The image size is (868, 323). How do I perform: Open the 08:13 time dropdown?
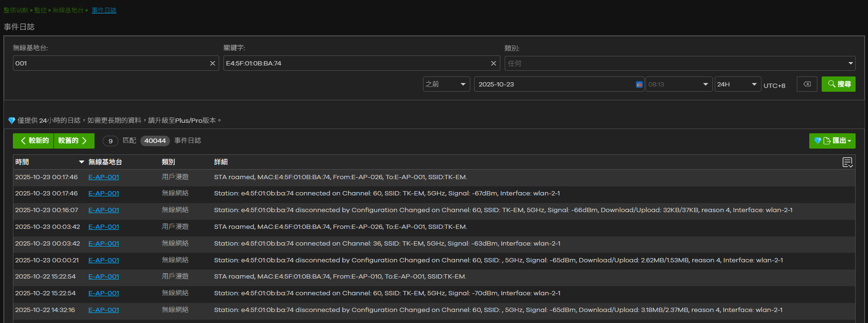coord(679,84)
